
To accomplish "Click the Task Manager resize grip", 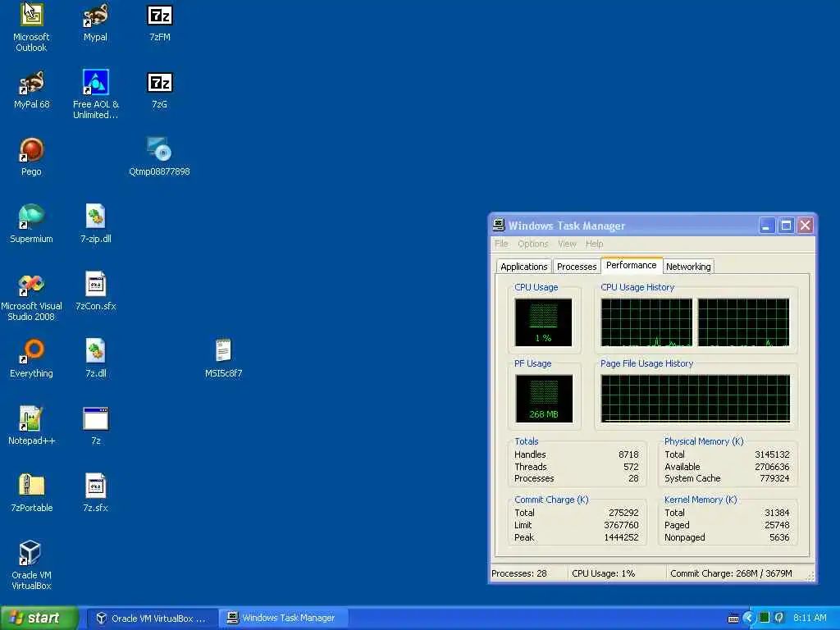I will click(x=810, y=577).
